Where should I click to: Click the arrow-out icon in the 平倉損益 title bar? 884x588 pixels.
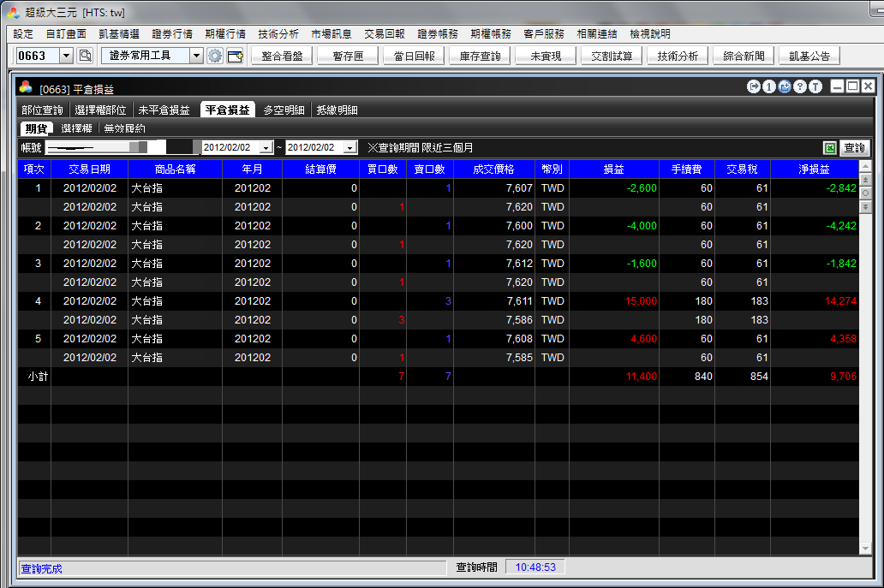(x=753, y=86)
